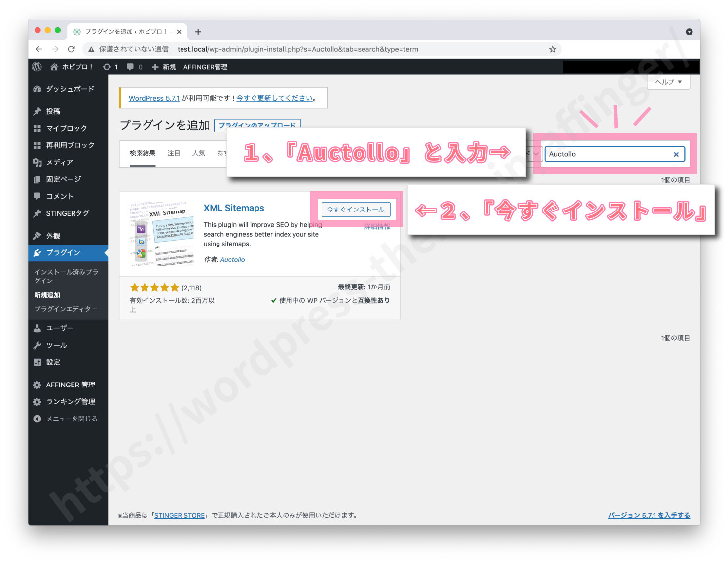Open the updates icon showing 1
The width and height of the screenshot is (728, 562).
(x=110, y=67)
